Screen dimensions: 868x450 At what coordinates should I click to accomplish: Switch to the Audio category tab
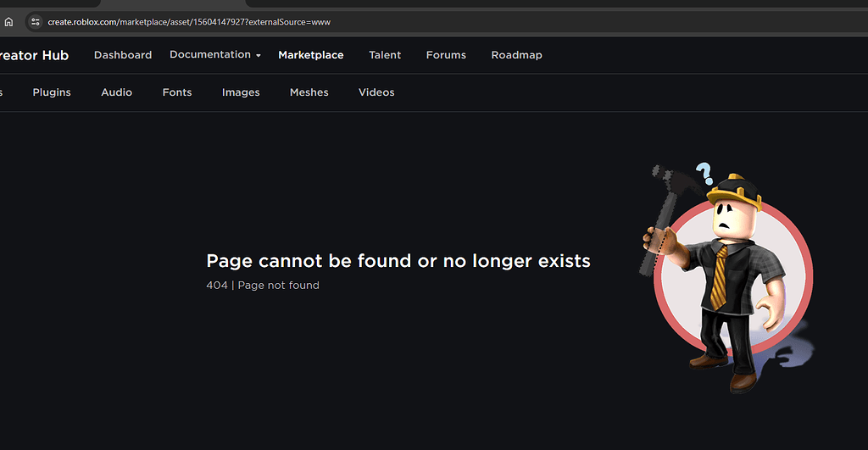(116, 92)
